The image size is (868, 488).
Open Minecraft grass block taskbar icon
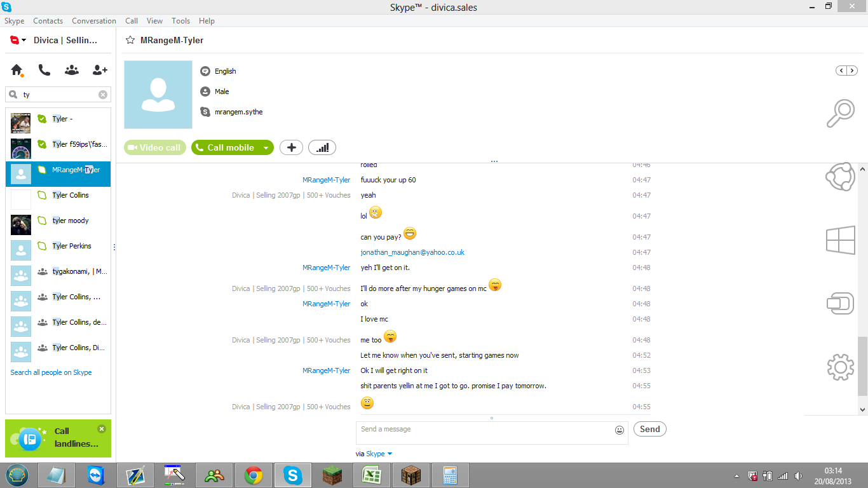332,475
